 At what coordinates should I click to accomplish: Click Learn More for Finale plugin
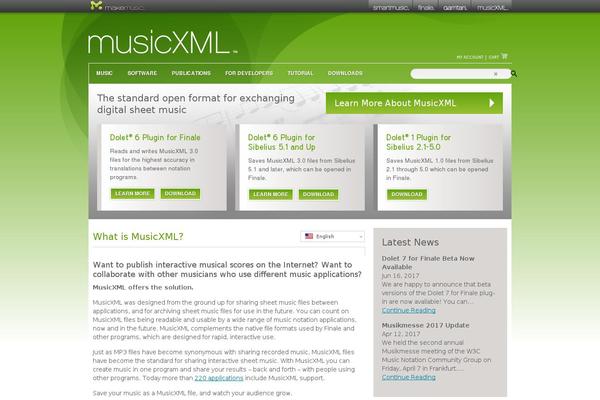tap(132, 194)
